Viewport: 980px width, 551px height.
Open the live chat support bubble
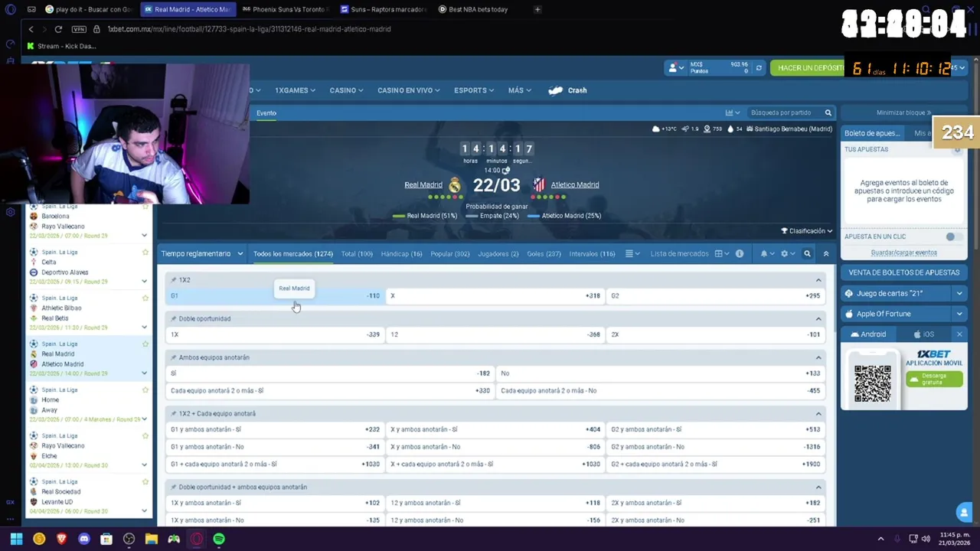pyautogui.click(x=964, y=512)
